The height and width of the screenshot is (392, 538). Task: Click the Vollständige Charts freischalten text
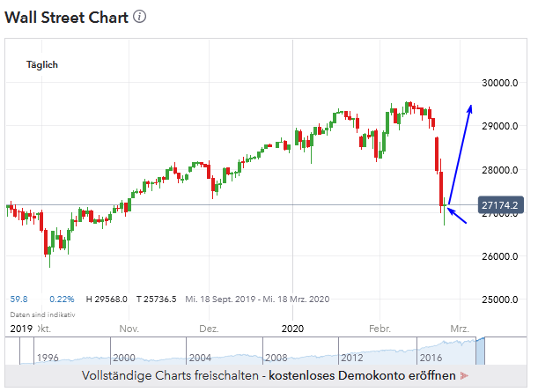[173, 376]
